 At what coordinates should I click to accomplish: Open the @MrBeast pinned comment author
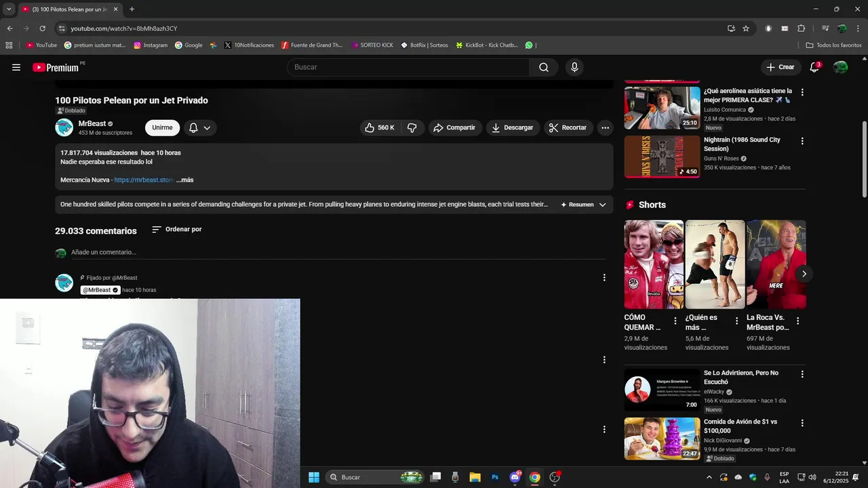100,290
